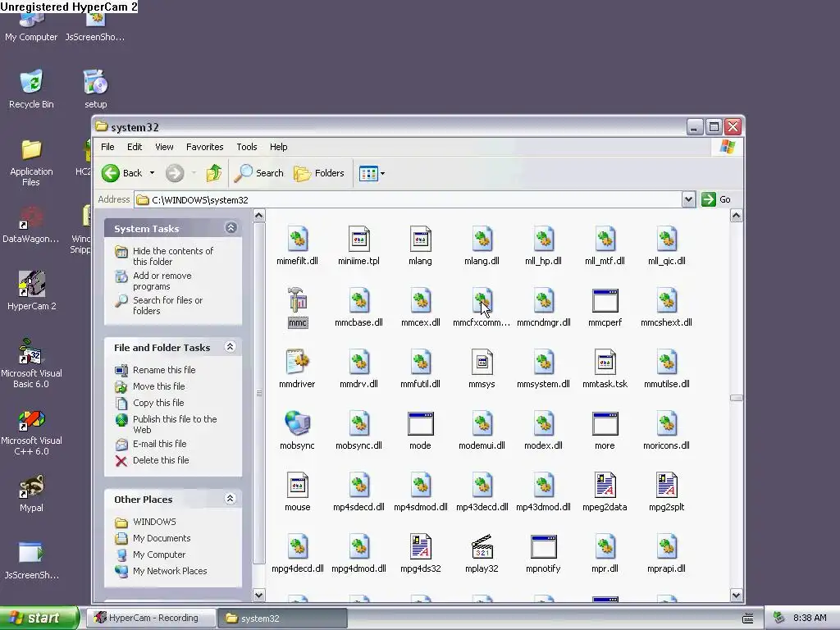Select the mimefilt.dll file icon

[x=297, y=240]
